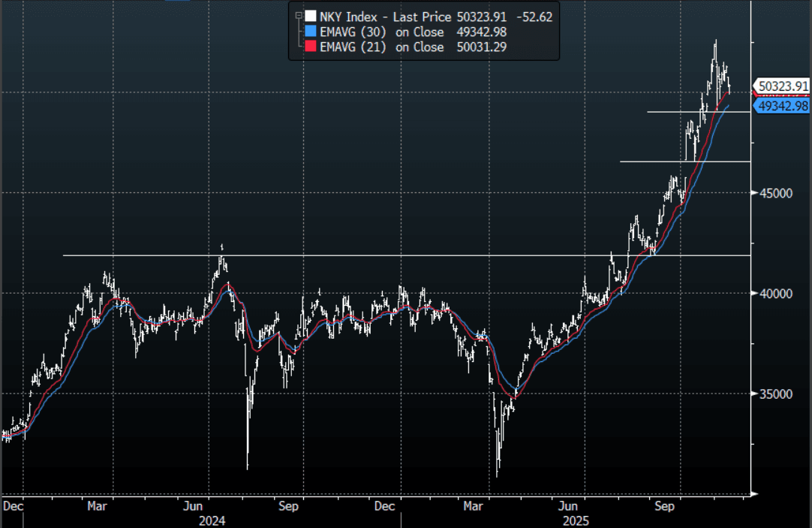
Task: Select the long horizontal line near 42000
Action: [x=375, y=255]
